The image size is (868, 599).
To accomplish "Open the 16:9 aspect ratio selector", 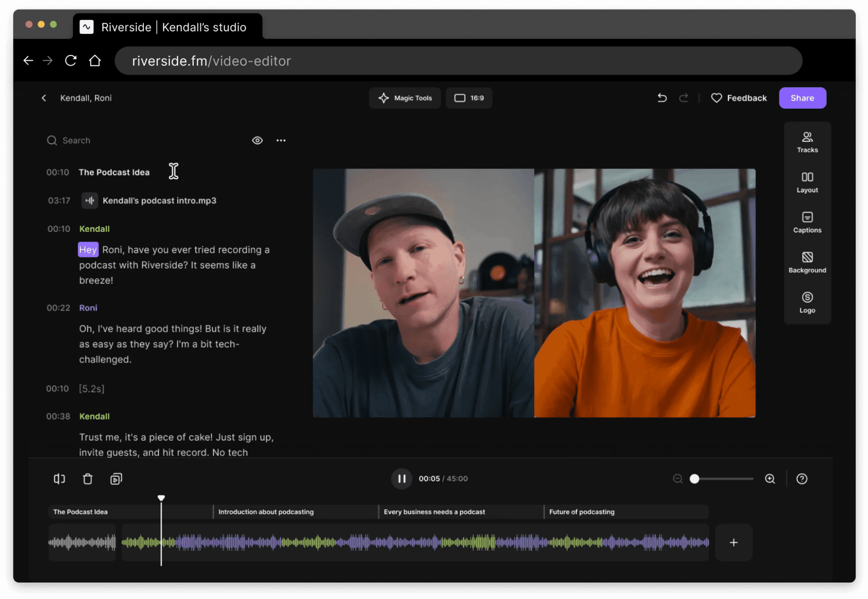I will tap(469, 98).
